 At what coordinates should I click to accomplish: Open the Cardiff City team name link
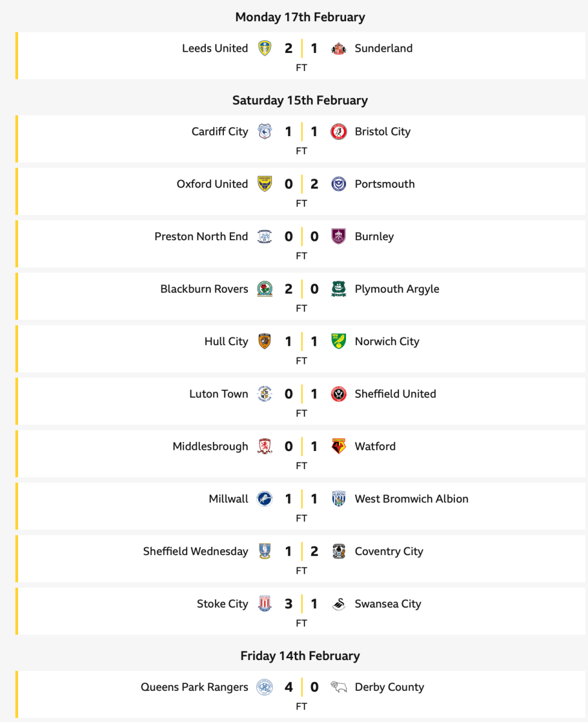(x=220, y=131)
